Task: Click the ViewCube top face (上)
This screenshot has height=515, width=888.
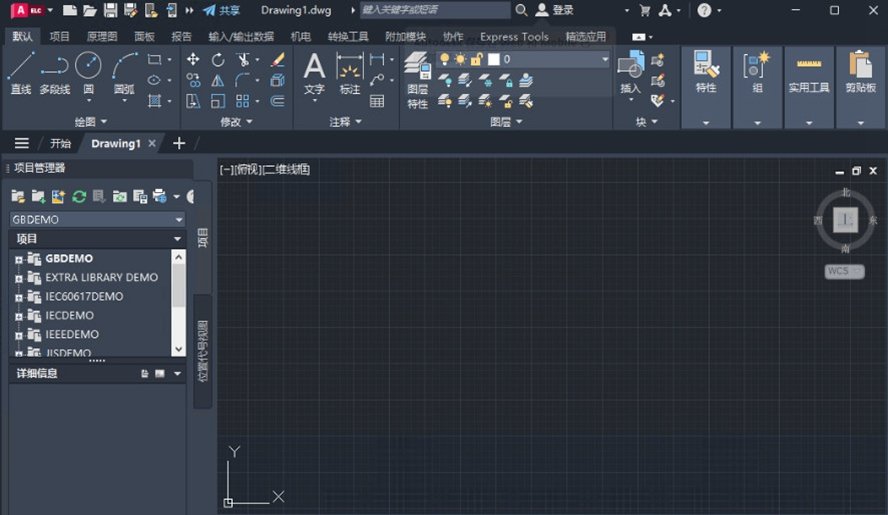Action: (x=845, y=219)
